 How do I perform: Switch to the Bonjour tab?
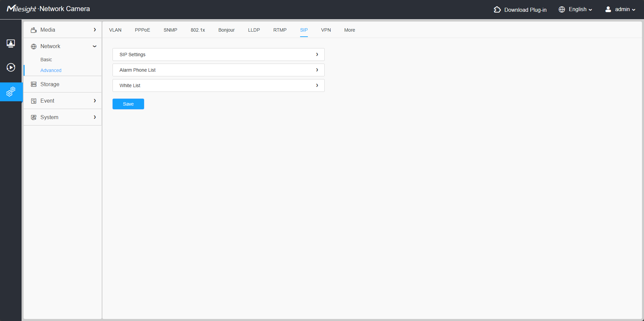[226, 30]
